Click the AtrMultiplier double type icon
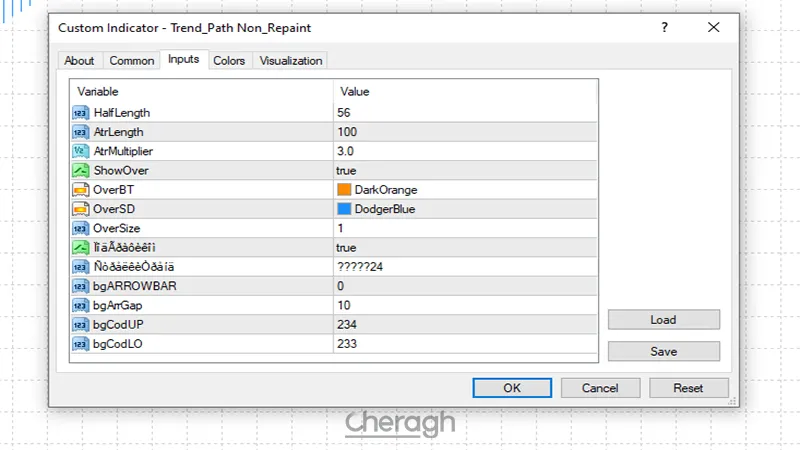The image size is (800, 450). tap(81, 151)
